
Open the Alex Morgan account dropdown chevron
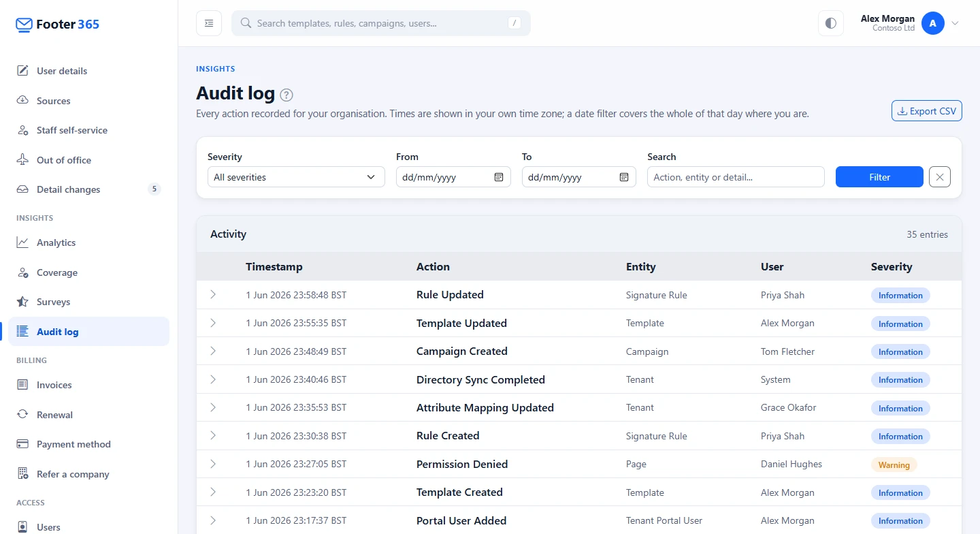coord(955,23)
